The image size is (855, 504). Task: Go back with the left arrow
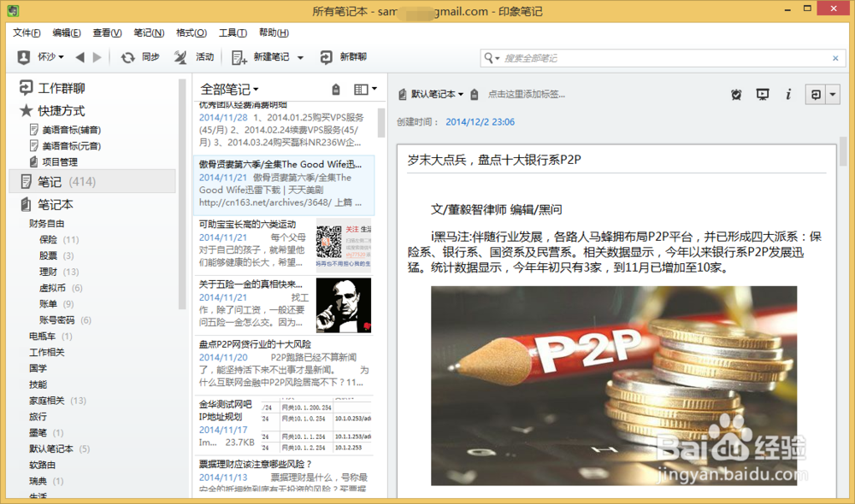pyautogui.click(x=80, y=57)
